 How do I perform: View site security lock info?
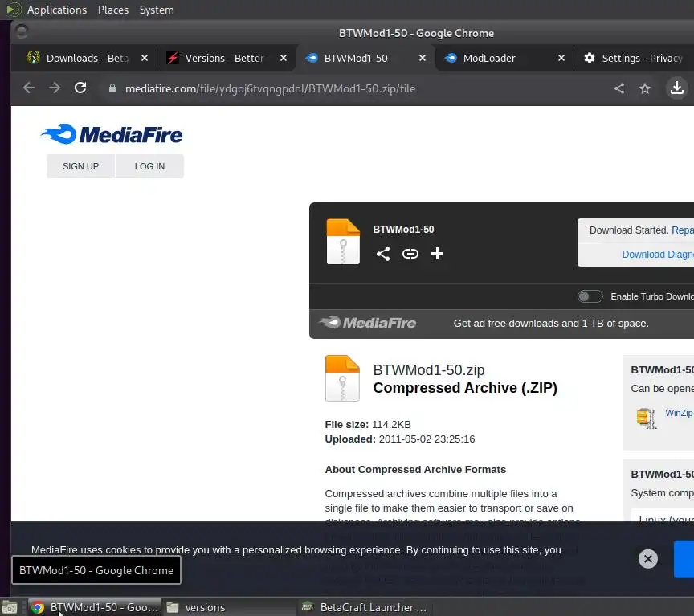pos(112,88)
